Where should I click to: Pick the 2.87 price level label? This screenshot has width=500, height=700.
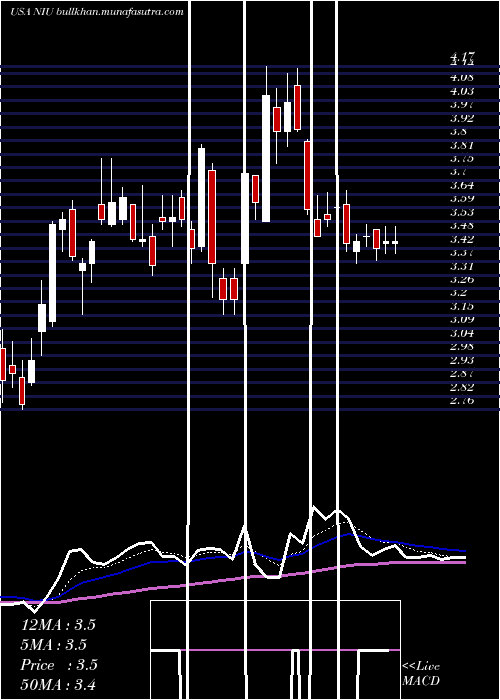(462, 373)
